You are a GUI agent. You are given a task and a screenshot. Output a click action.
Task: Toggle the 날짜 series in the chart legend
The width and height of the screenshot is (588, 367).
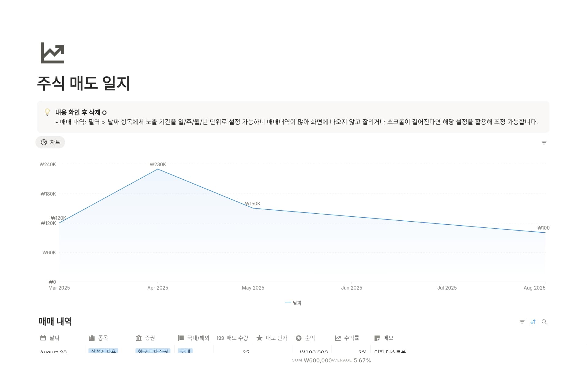(294, 303)
